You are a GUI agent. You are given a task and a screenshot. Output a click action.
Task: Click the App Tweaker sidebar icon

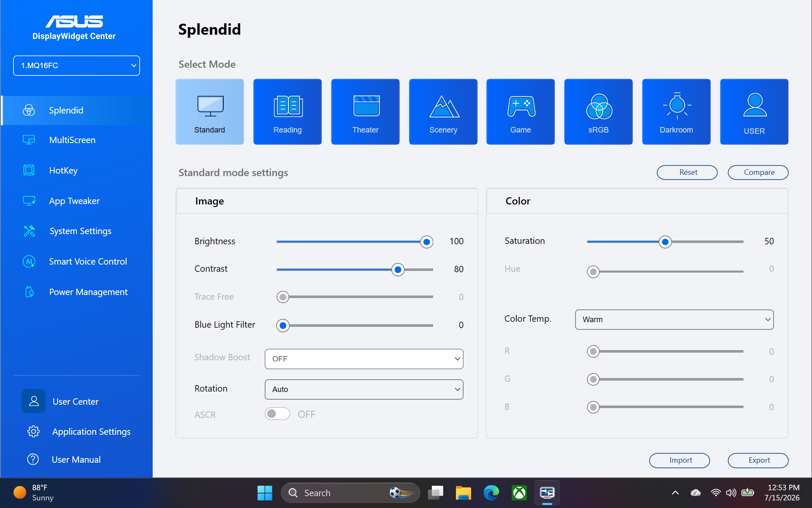29,201
